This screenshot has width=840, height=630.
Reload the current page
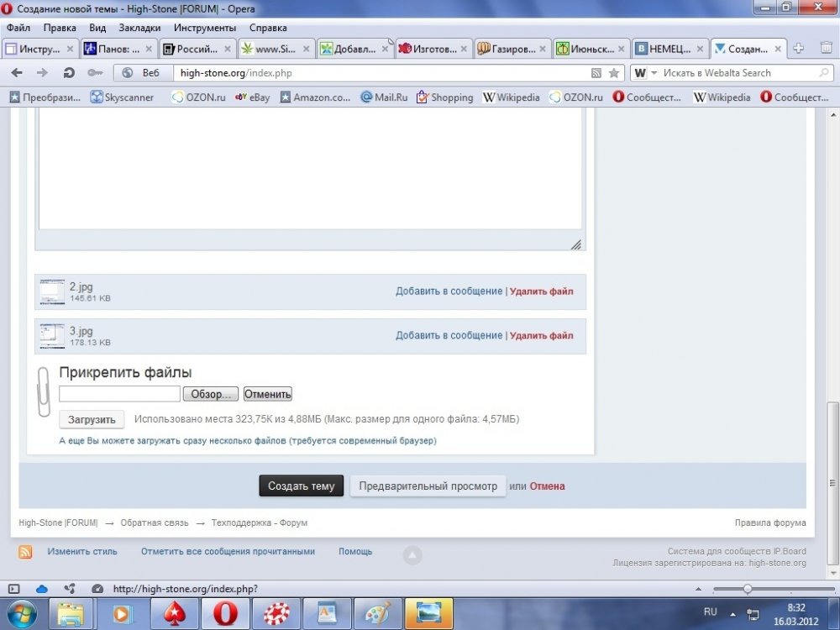[x=69, y=73]
